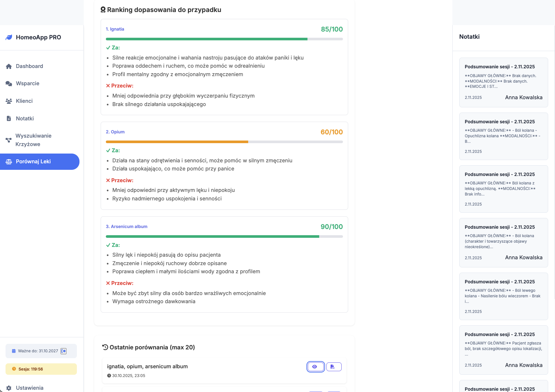
Task: Click the Ustawienia gear icon
Action: [9, 388]
